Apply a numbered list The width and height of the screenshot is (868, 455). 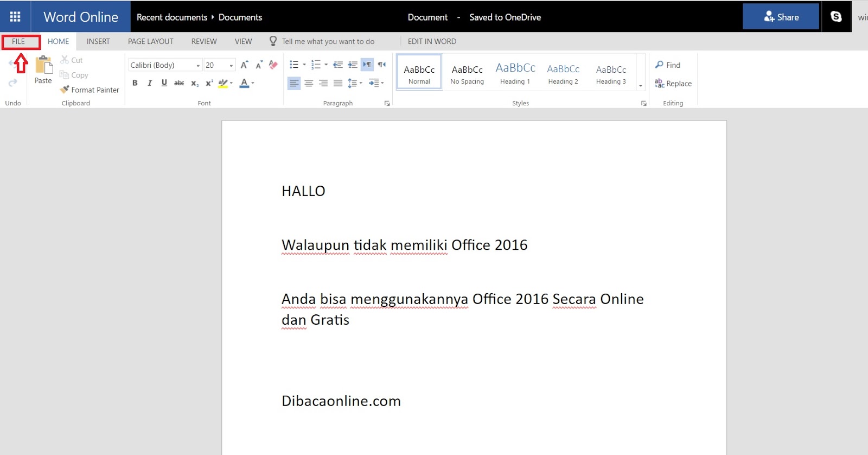tap(316, 65)
